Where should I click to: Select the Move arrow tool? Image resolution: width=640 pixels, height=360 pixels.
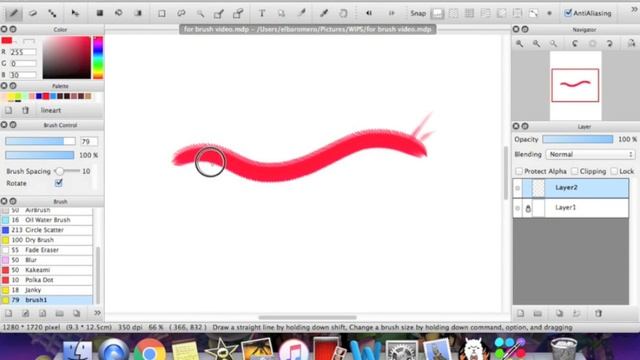pyautogui.click(x=75, y=13)
